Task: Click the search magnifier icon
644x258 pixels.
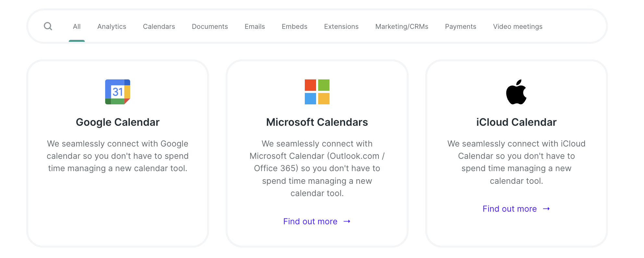Action: (48, 26)
